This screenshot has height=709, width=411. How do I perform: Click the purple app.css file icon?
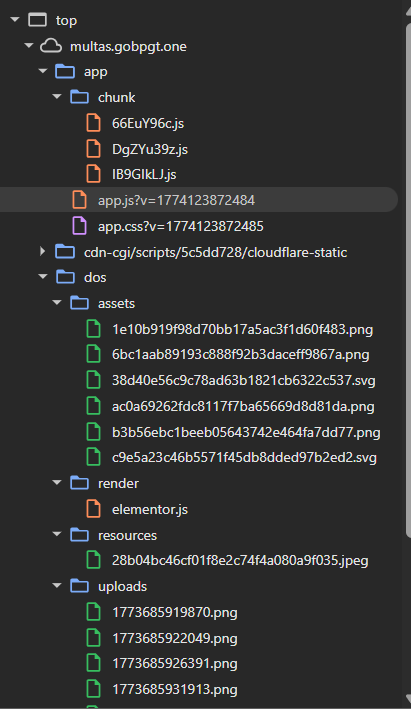click(x=80, y=226)
